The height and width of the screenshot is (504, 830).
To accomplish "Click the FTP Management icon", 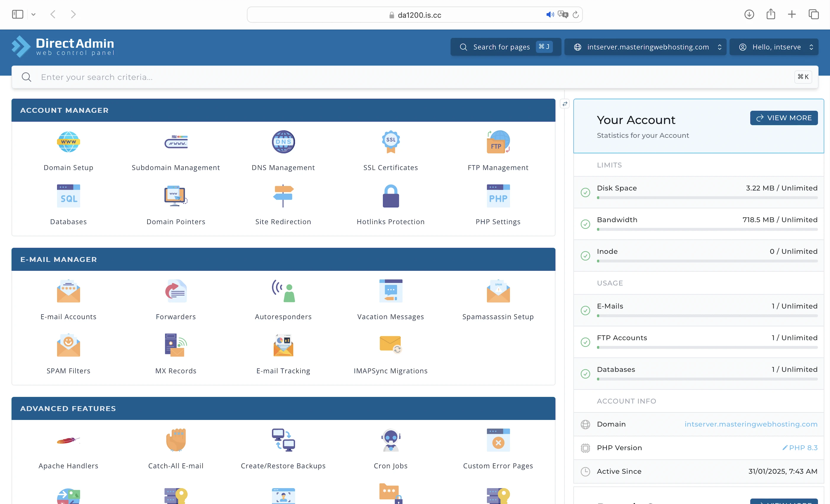I will point(498,142).
